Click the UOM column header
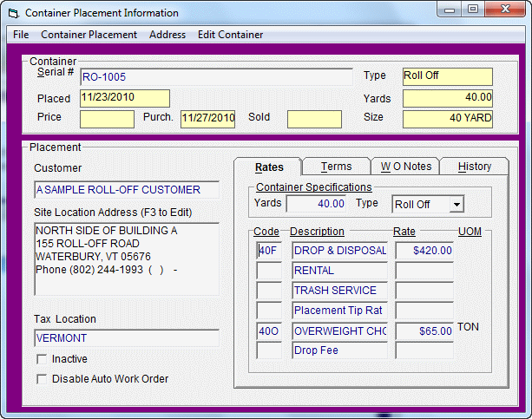Viewport: 532px width, 419px height. [470, 232]
